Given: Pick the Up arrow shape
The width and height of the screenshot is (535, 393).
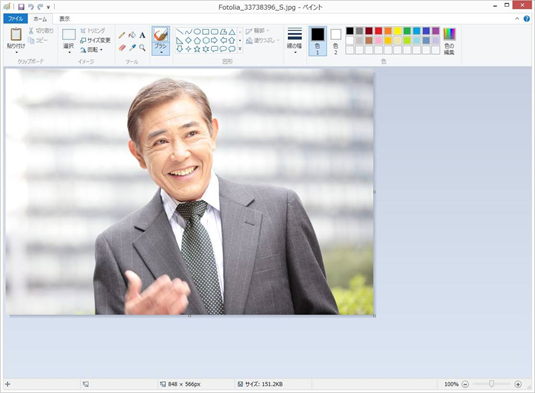Looking at the screenshot, I should coord(232,41).
